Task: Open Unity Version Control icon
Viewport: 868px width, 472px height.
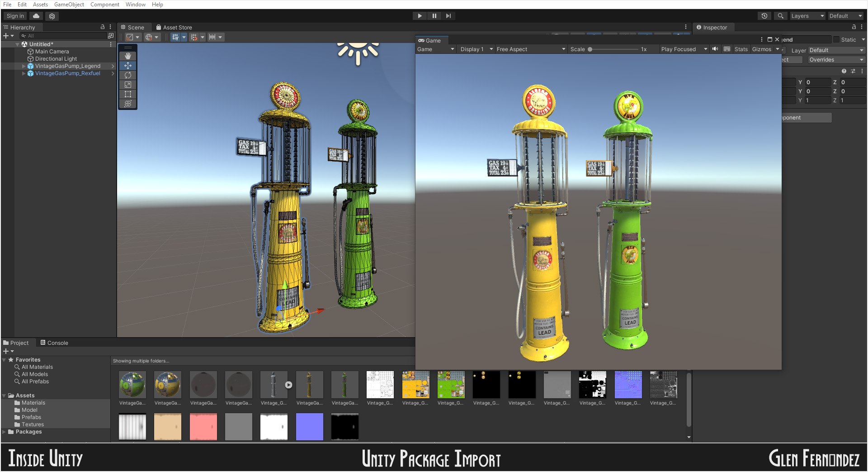Action: (x=52, y=16)
